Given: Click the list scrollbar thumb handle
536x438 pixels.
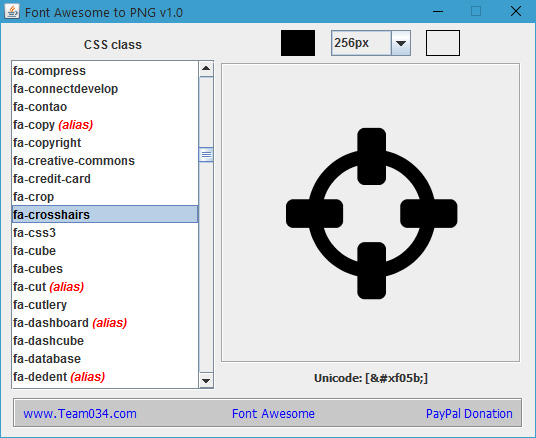Looking at the screenshot, I should coord(206,155).
